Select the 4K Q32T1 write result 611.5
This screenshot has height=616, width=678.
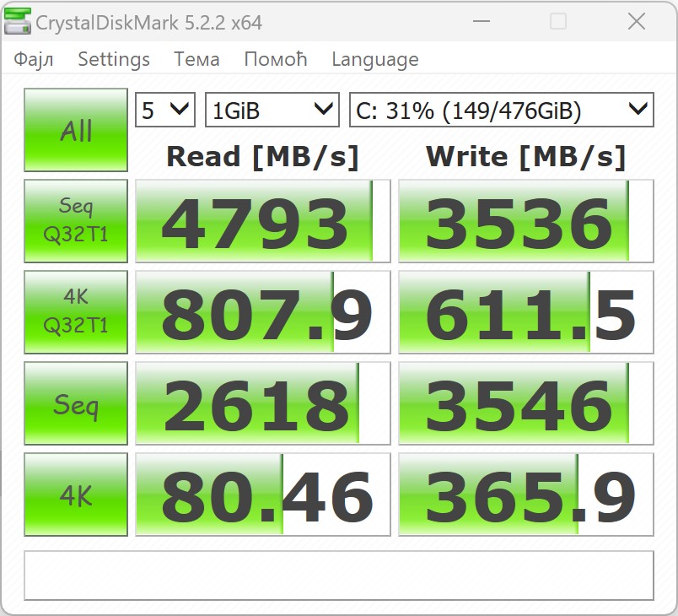point(526,312)
